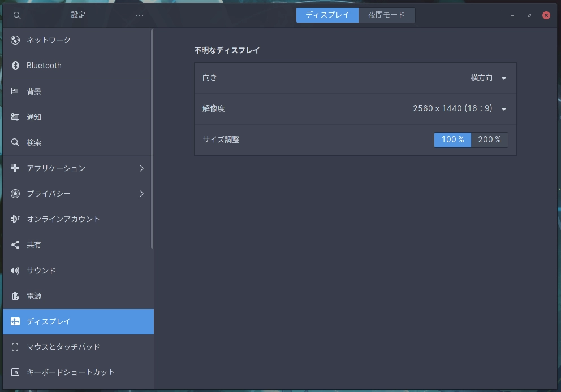Switch to the 夜間モード tab
Screen dimensions: 561x392
click(x=387, y=15)
